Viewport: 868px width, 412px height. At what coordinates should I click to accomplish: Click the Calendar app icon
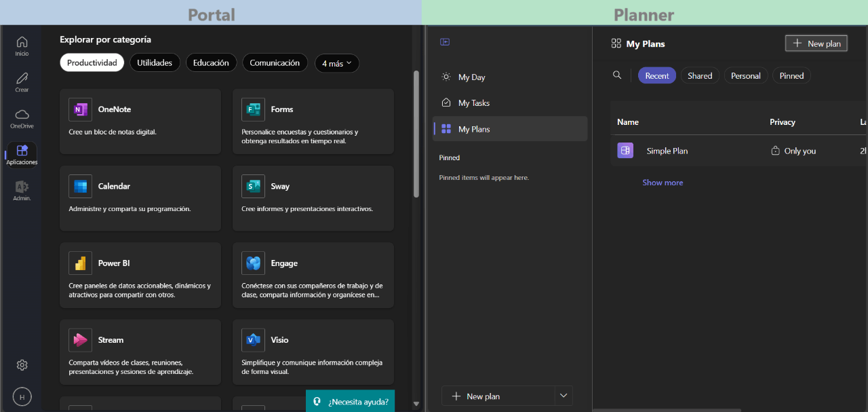tap(80, 186)
